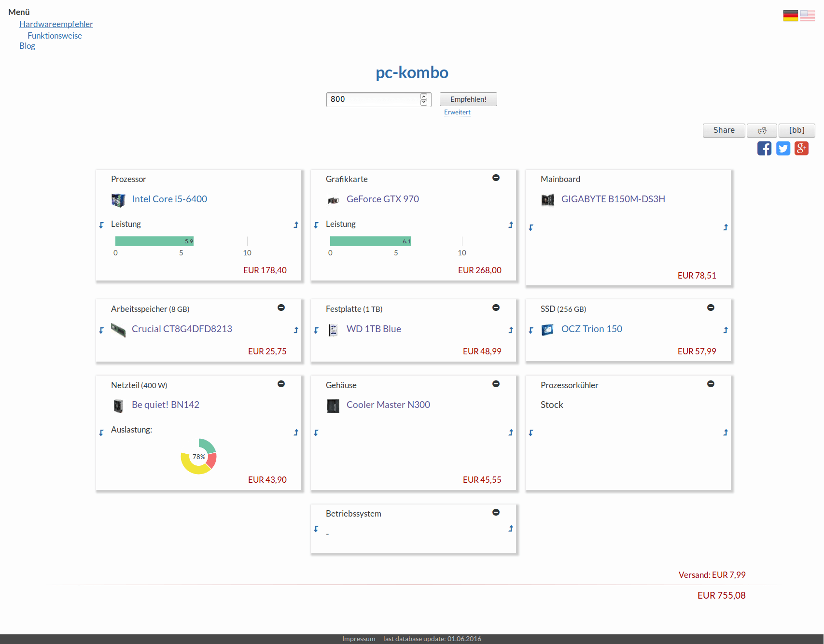Open GeForce GTX 970 product link
824x644 pixels.
pos(383,199)
